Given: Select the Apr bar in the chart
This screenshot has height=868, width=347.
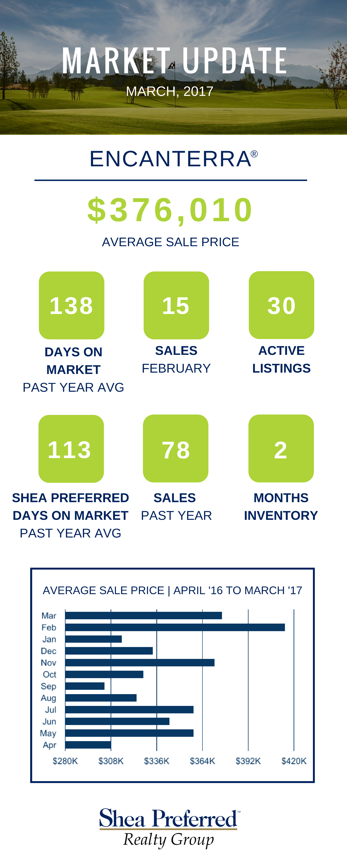Looking at the screenshot, I should [x=88, y=745].
